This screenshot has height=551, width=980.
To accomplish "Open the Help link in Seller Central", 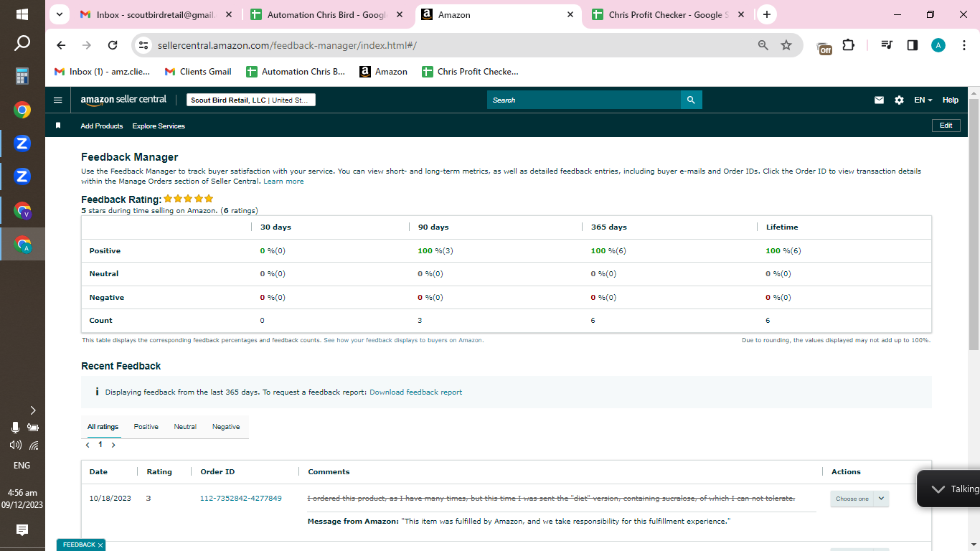I will 951,100.
